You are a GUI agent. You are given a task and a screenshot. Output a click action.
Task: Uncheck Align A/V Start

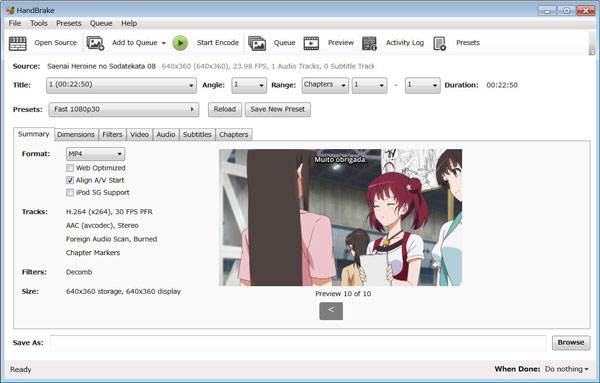70,180
